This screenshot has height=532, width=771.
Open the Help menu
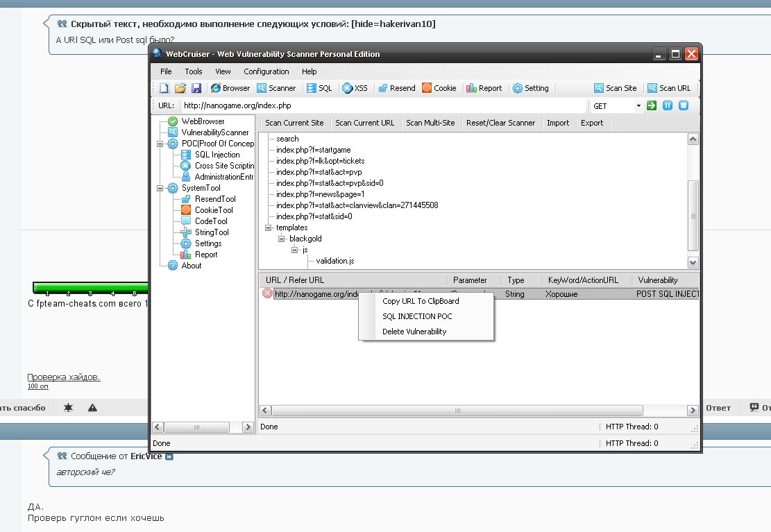tap(309, 71)
